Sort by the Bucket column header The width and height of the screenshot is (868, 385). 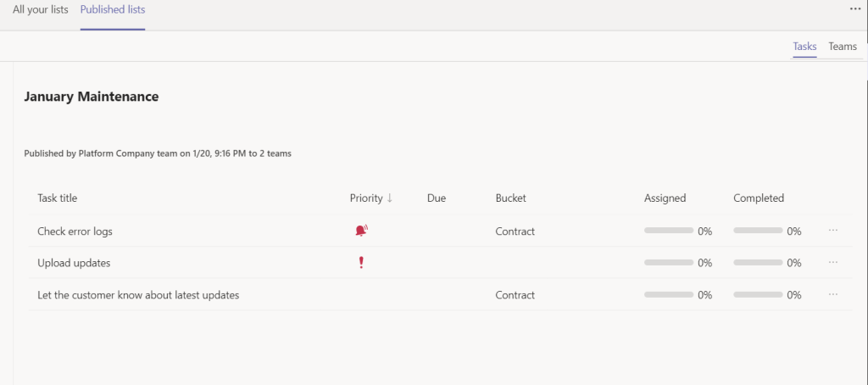tap(511, 198)
